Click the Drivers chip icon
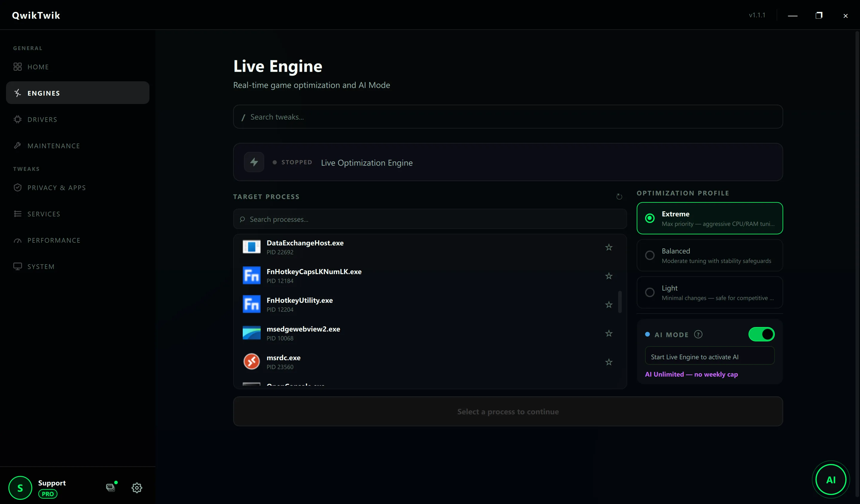The height and width of the screenshot is (504, 860). click(x=17, y=120)
